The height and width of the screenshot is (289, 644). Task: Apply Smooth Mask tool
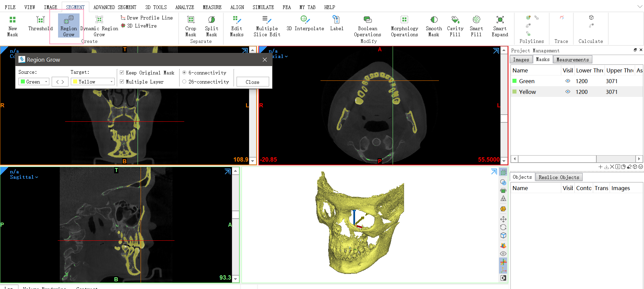pos(434,26)
